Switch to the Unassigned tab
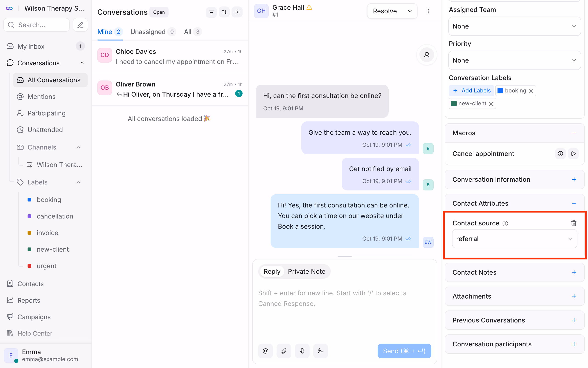The width and height of the screenshot is (588, 368). pyautogui.click(x=153, y=32)
